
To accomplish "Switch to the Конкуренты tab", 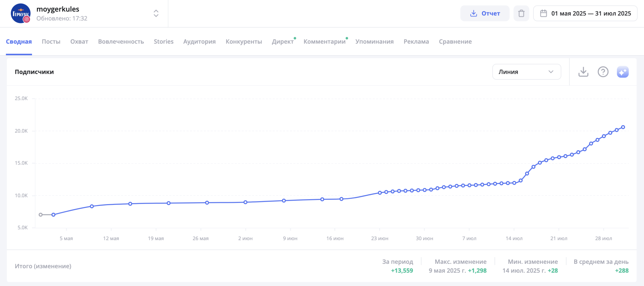I will (244, 42).
